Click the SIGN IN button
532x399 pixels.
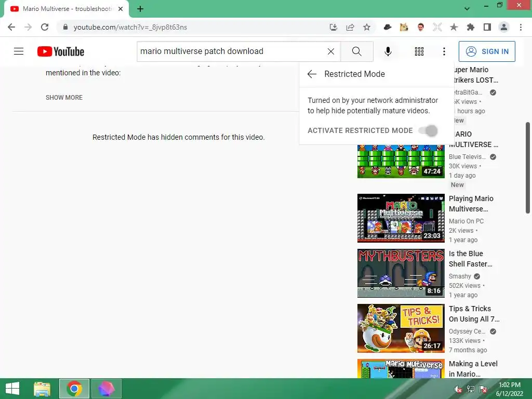[487, 51]
